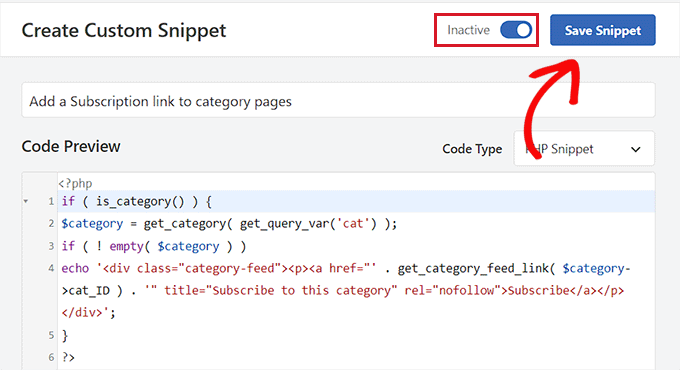
Task: Click line number 4 in gutter
Action: [x=51, y=268]
